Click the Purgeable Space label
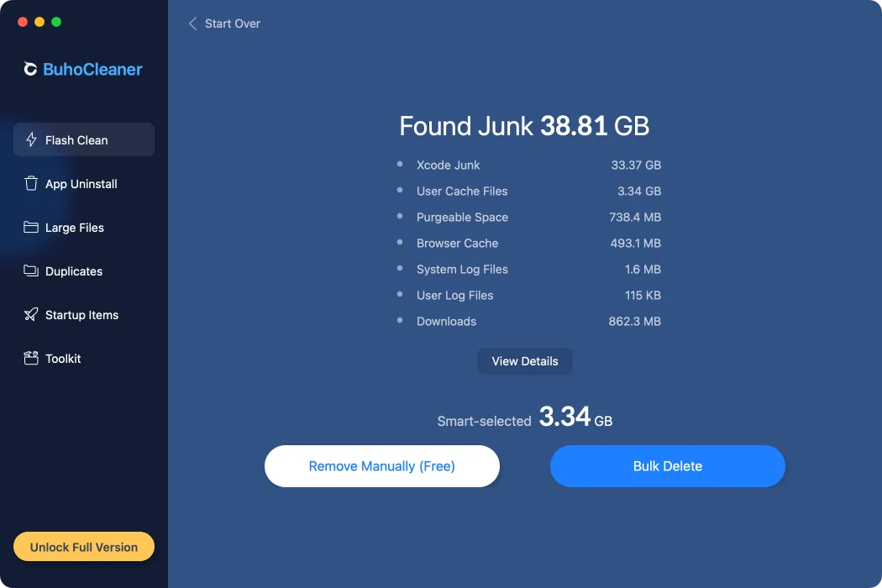The width and height of the screenshot is (882, 588). [462, 217]
